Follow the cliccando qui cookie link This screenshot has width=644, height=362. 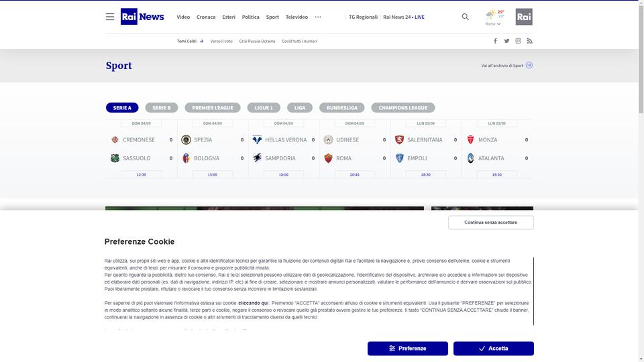[x=254, y=303]
